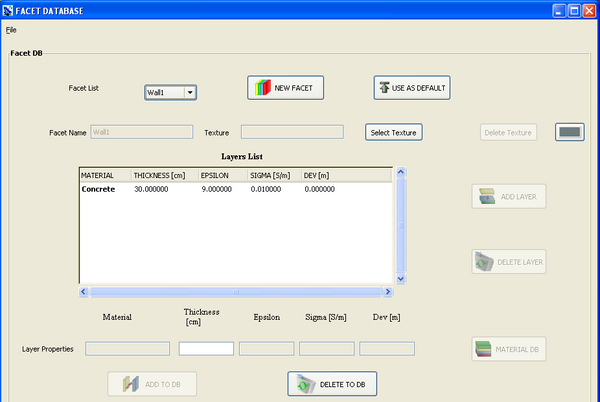
Task: Click the FACET DATABASE window title icon
Action: pyautogui.click(x=8, y=10)
